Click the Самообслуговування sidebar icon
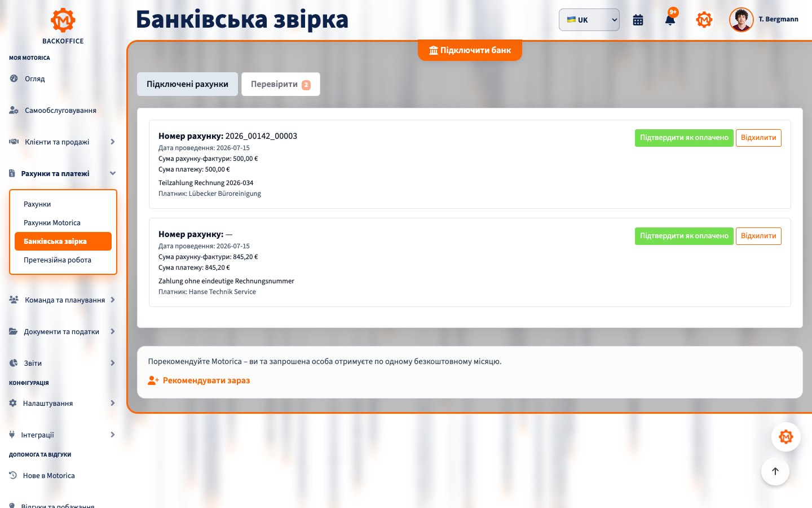This screenshot has height=508, width=812. pyautogui.click(x=14, y=110)
